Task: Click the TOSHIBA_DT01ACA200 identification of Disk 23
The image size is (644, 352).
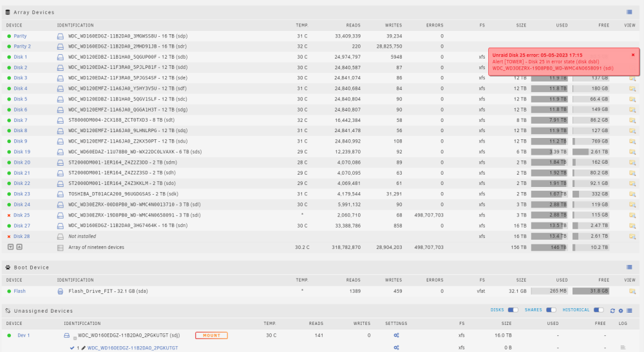Action: (x=123, y=194)
